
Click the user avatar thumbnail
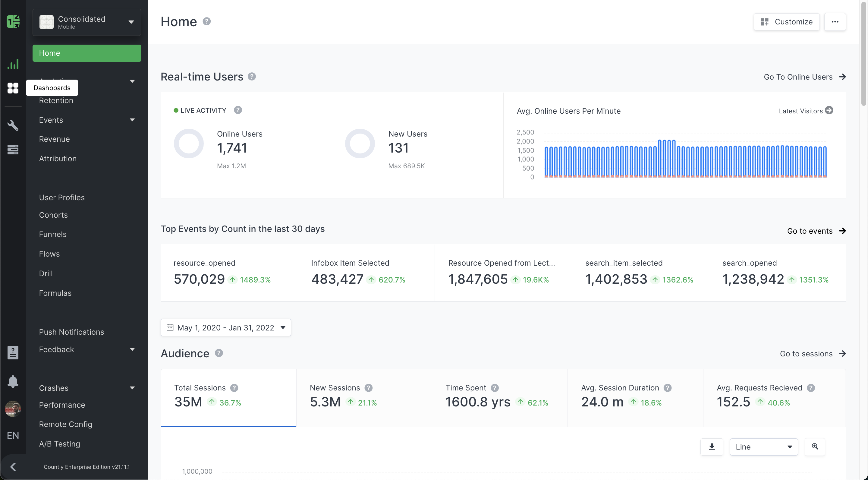click(x=13, y=409)
